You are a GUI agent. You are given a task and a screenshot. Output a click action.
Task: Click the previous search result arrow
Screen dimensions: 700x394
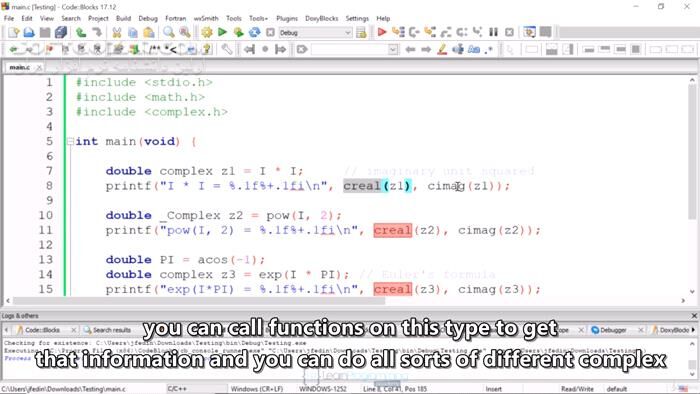[410, 49]
